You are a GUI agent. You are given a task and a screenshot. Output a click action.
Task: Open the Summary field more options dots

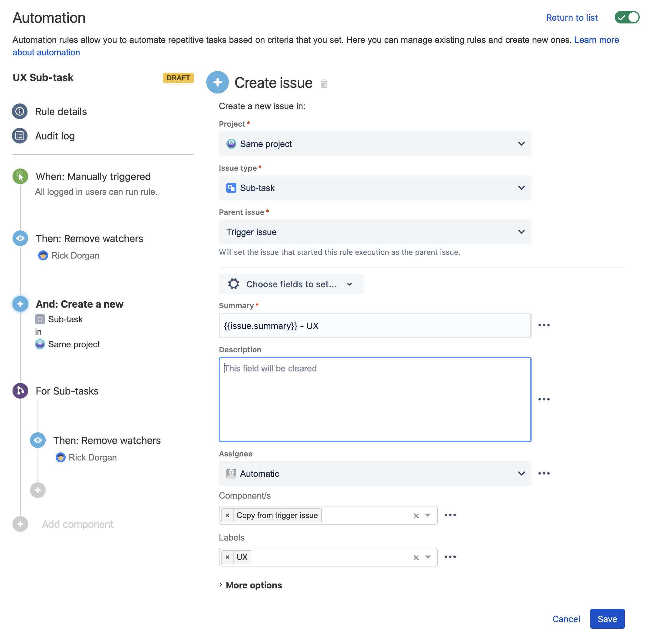544,325
